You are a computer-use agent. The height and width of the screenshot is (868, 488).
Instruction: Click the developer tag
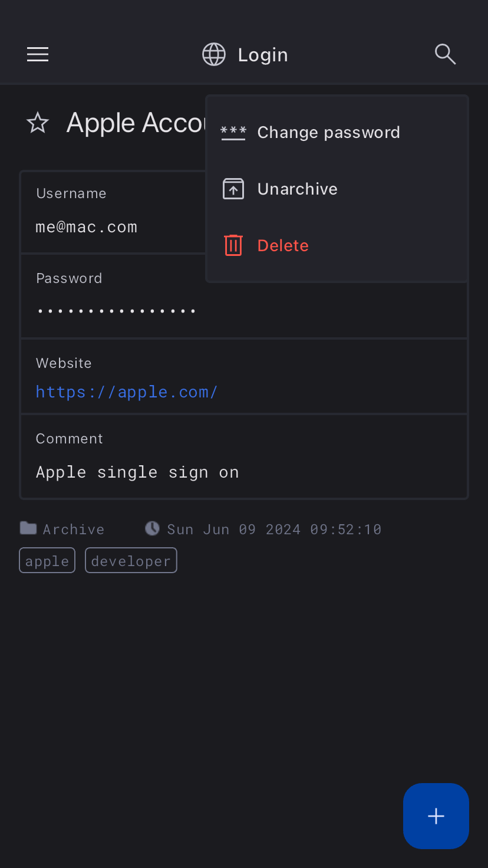click(131, 561)
